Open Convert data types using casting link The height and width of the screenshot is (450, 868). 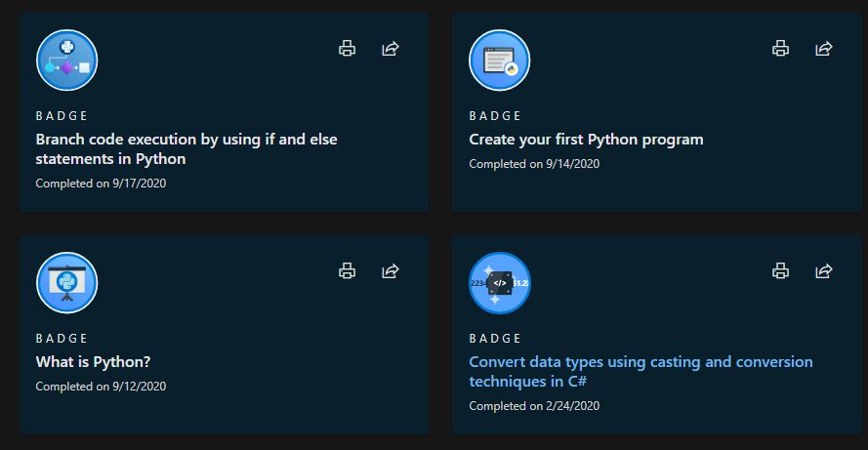click(641, 371)
